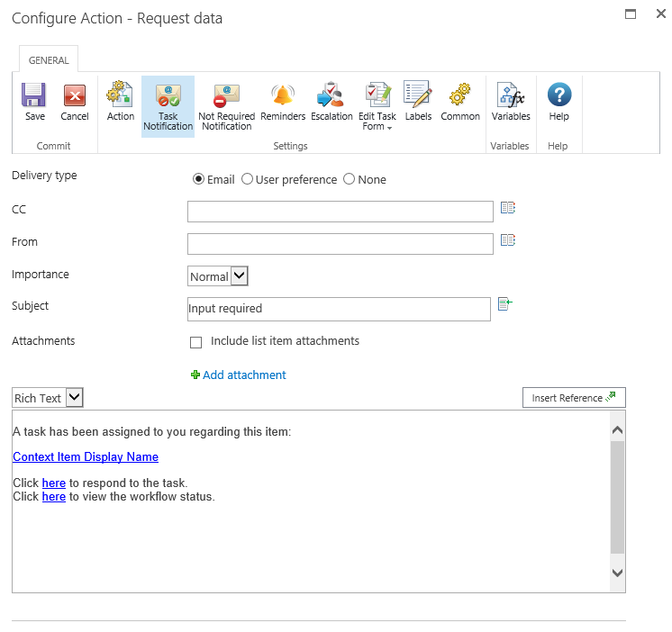The height and width of the screenshot is (632, 672).
Task: Select the Email delivery type
Action: (198, 180)
